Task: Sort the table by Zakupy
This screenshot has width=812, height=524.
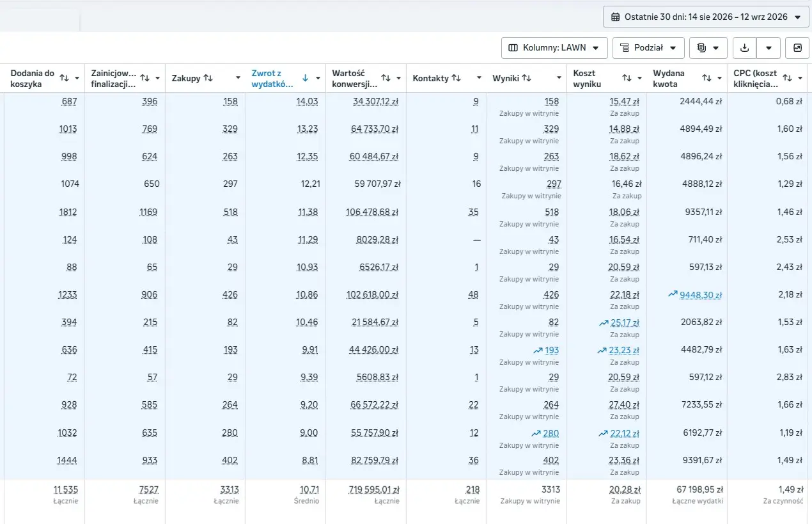Action: (208, 78)
